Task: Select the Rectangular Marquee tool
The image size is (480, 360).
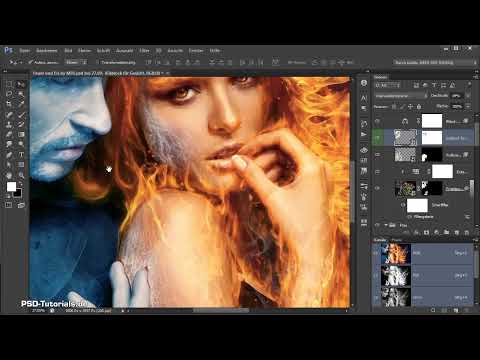Action: coord(9,84)
